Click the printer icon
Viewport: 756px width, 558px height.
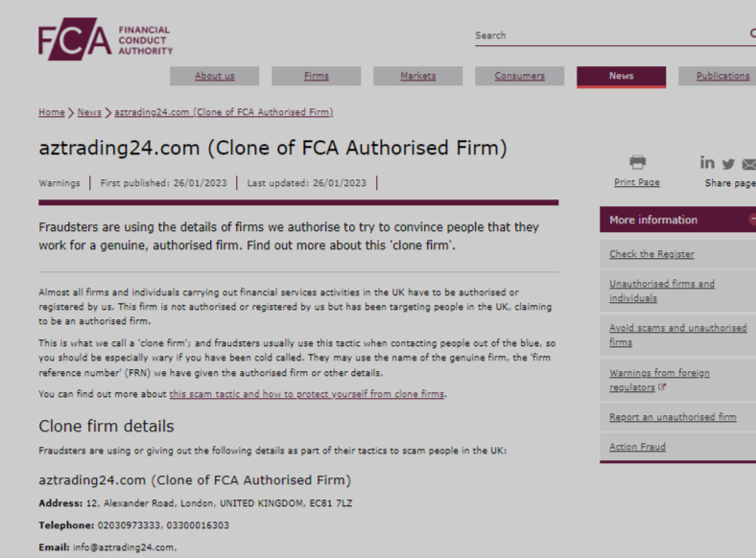click(637, 163)
